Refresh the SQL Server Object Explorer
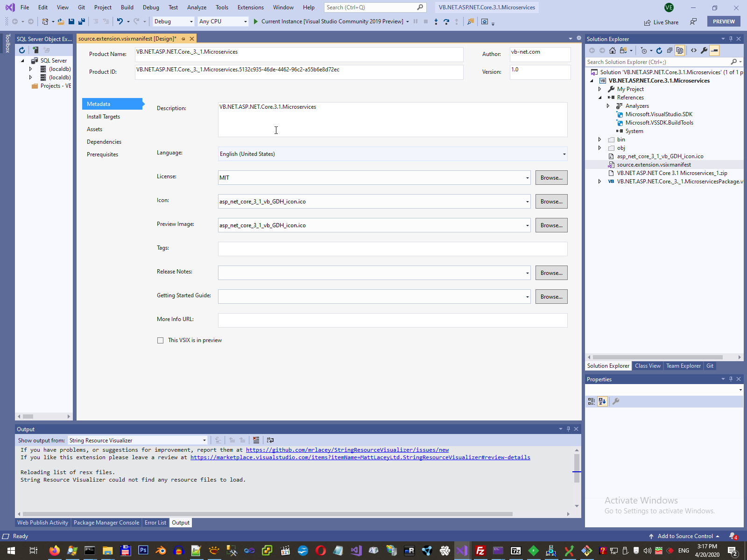The image size is (747, 560). [22, 50]
